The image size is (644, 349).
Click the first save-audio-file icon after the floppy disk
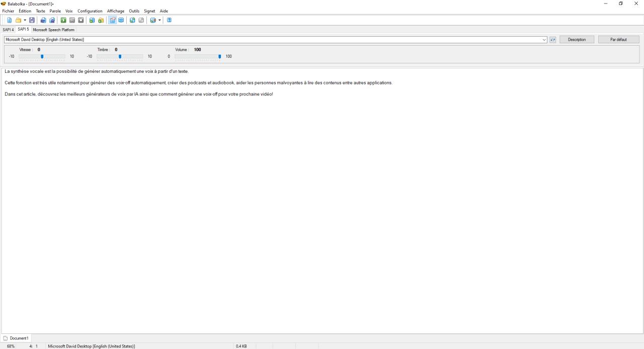click(x=43, y=20)
